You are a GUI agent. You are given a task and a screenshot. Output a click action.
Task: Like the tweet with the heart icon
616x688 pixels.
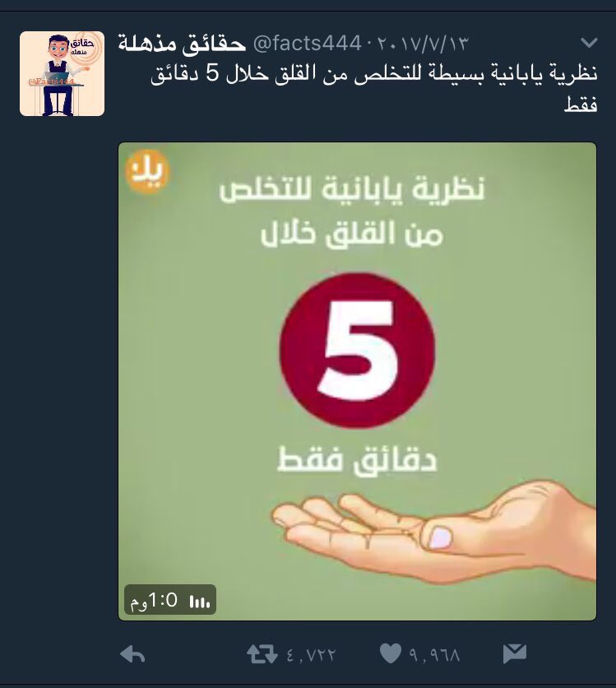[390, 653]
